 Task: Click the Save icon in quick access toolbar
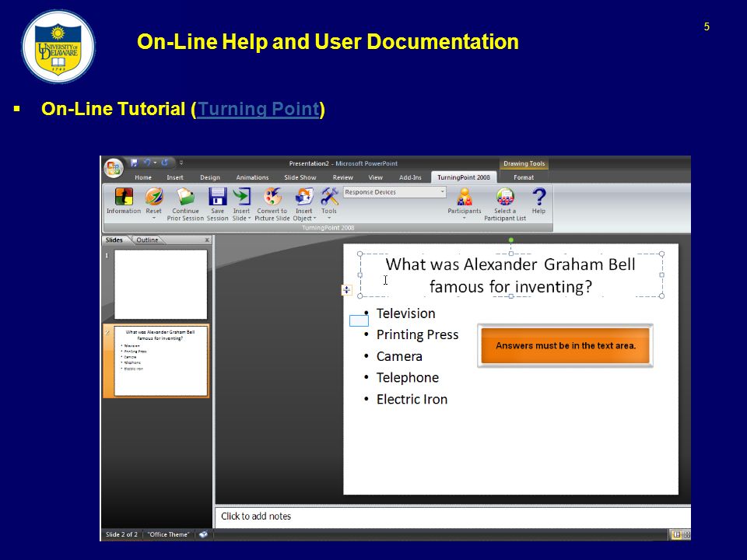point(135,163)
